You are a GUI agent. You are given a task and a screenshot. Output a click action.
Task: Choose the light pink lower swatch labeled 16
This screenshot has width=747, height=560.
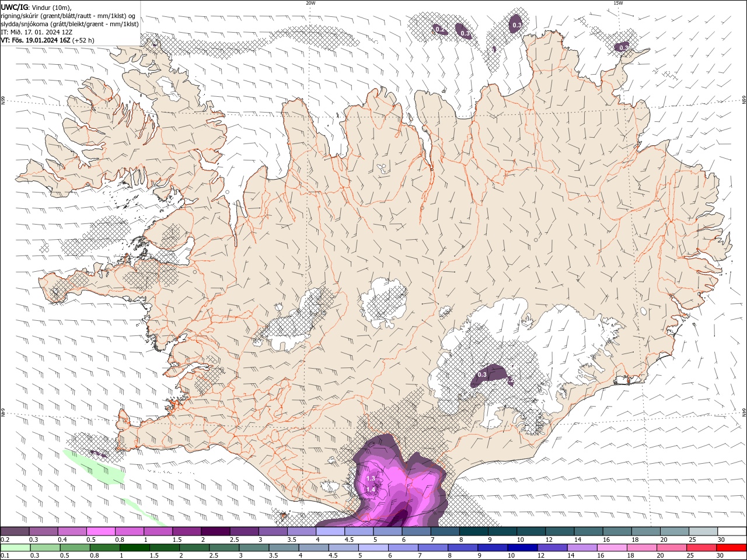click(x=612, y=548)
